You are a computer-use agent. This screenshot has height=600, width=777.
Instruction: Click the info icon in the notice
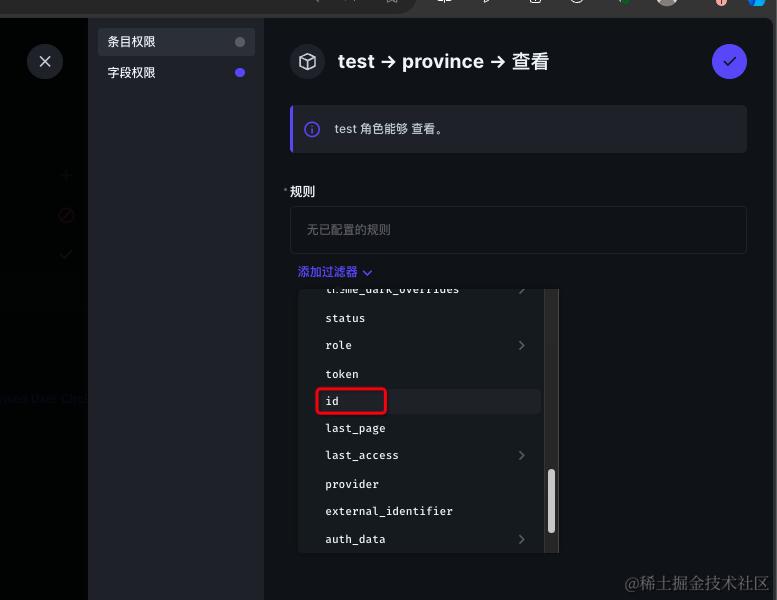312,129
